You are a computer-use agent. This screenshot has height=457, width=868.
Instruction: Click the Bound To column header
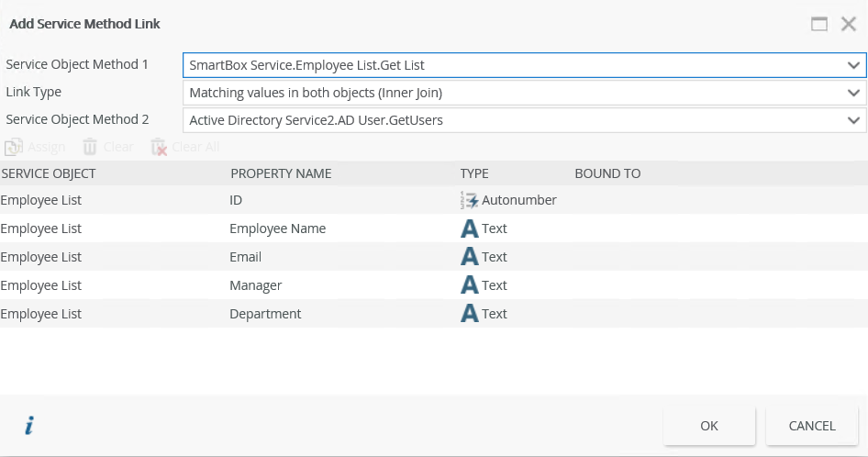click(607, 173)
